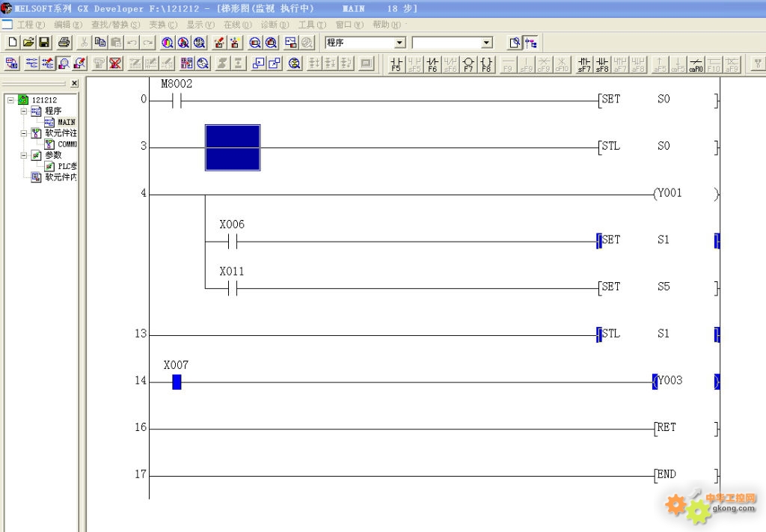The image size is (766, 532).
Task: Click the blue ladder cursor block at step 3
Action: [233, 147]
